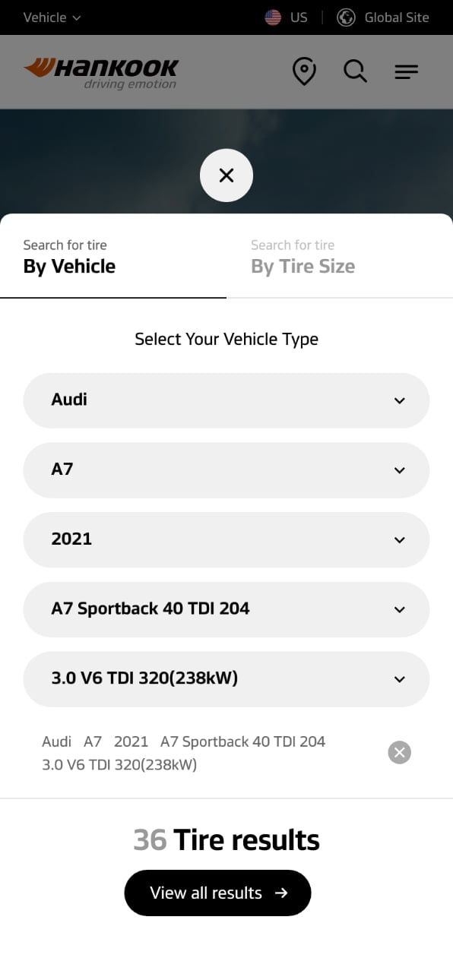Open the 3.0 V6 TDI 320(238kW) dropdown
Image resolution: width=453 pixels, height=980 pixels.
click(x=226, y=679)
